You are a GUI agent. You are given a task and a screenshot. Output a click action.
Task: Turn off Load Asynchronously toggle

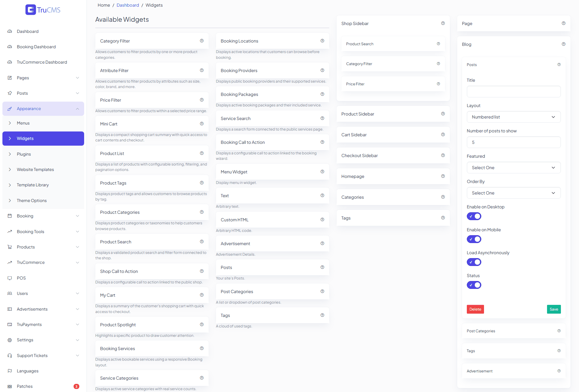coord(474,262)
